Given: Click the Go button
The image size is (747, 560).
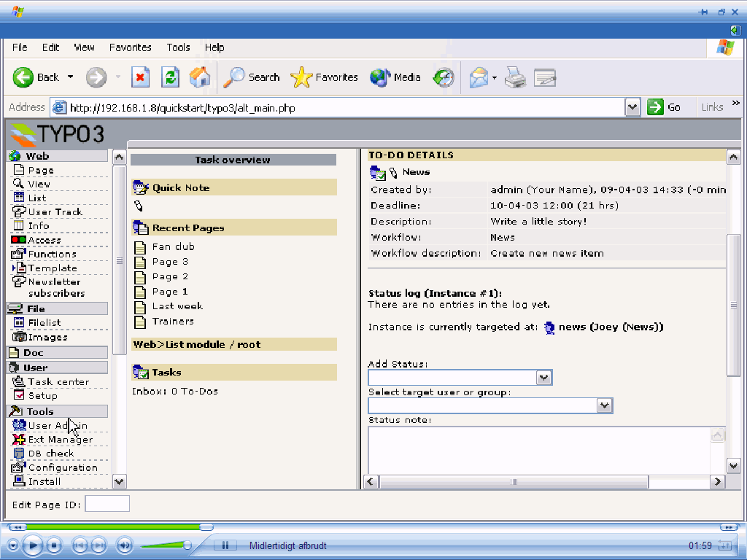Looking at the screenshot, I should pyautogui.click(x=664, y=107).
